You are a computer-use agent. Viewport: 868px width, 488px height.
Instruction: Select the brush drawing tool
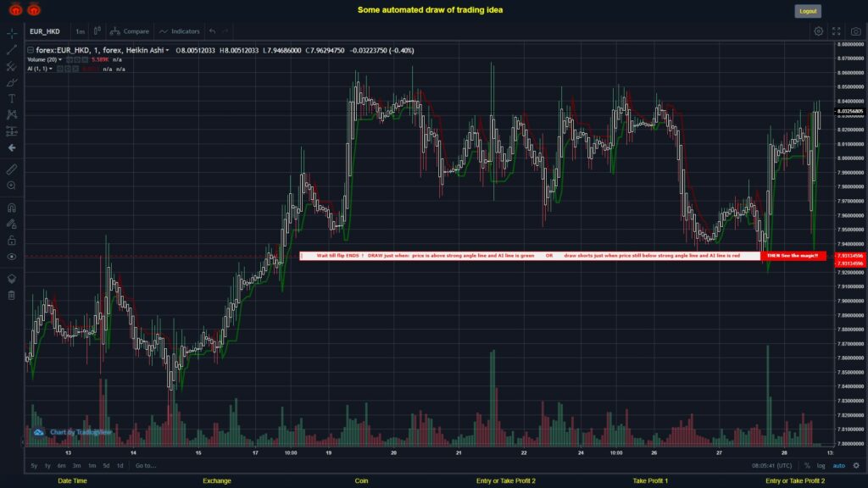point(12,82)
